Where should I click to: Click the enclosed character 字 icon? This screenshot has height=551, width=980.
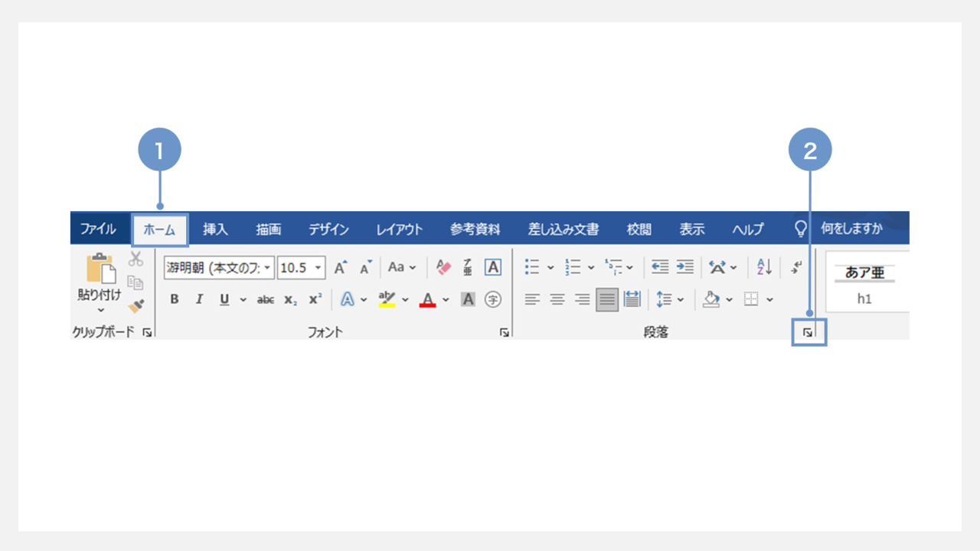pos(493,299)
